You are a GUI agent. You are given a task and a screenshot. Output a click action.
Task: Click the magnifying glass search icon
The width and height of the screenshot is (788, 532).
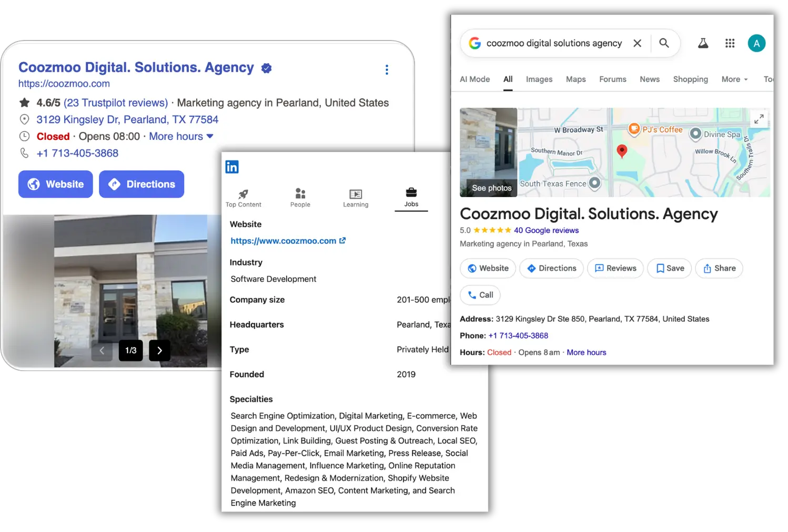click(664, 43)
